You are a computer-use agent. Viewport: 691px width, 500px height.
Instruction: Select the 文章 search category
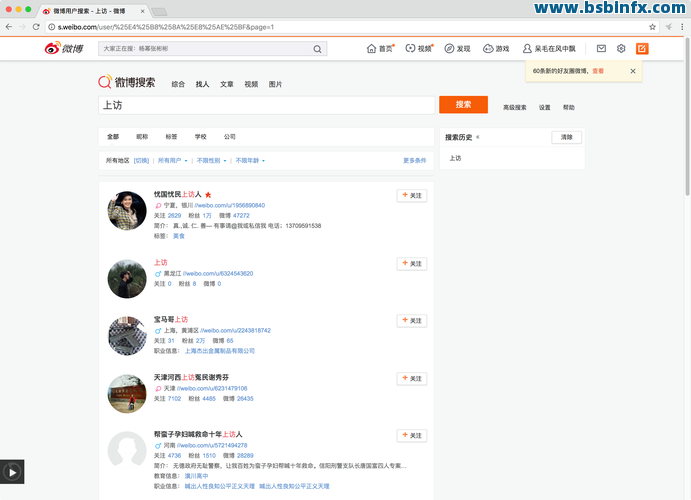pyautogui.click(x=227, y=84)
